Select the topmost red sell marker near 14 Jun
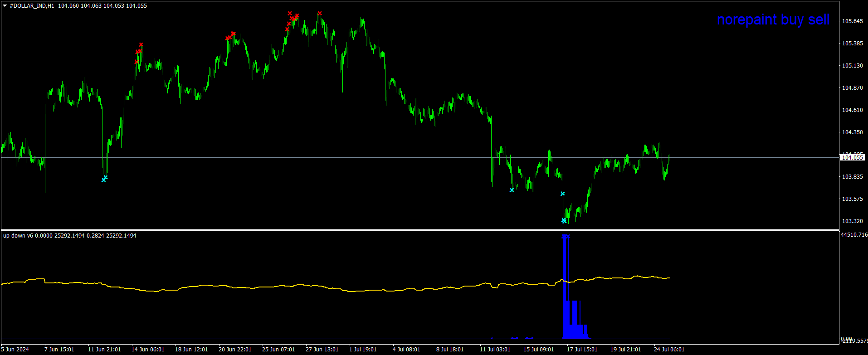The height and width of the screenshot is (355, 868). tap(141, 44)
